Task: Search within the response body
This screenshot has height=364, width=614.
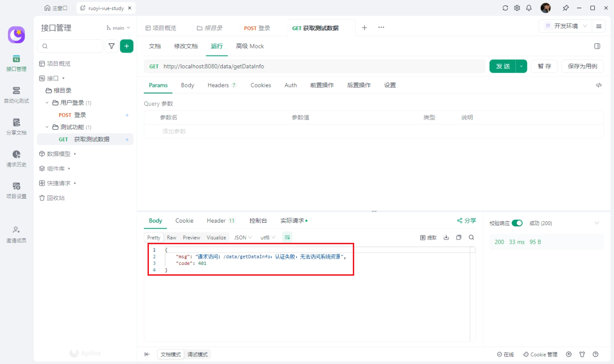Action: pos(471,238)
